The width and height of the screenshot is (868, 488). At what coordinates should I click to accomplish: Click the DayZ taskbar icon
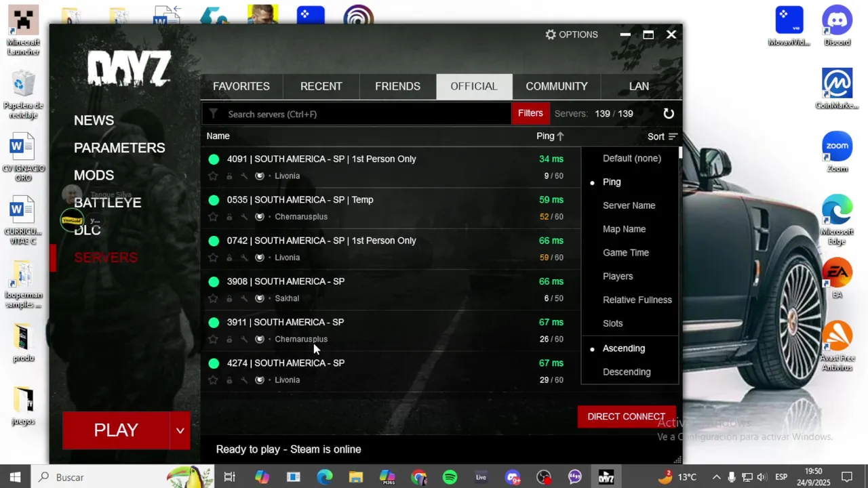click(606, 477)
